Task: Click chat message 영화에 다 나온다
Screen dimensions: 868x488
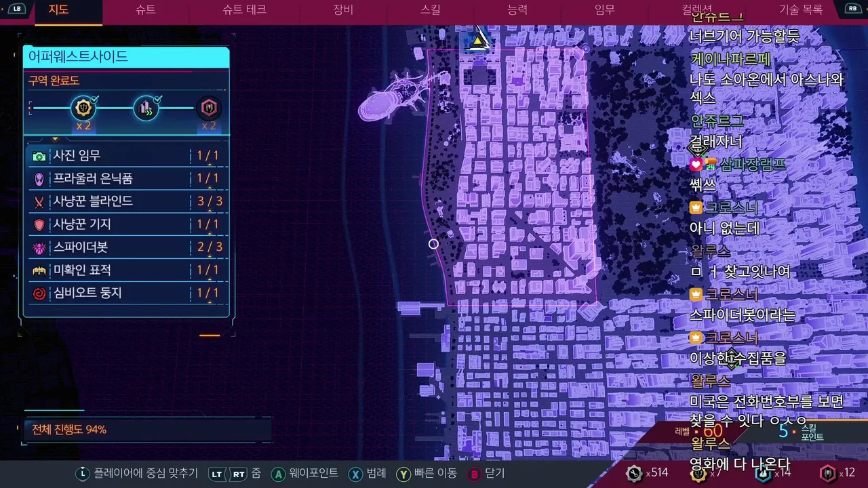Action: (740, 464)
